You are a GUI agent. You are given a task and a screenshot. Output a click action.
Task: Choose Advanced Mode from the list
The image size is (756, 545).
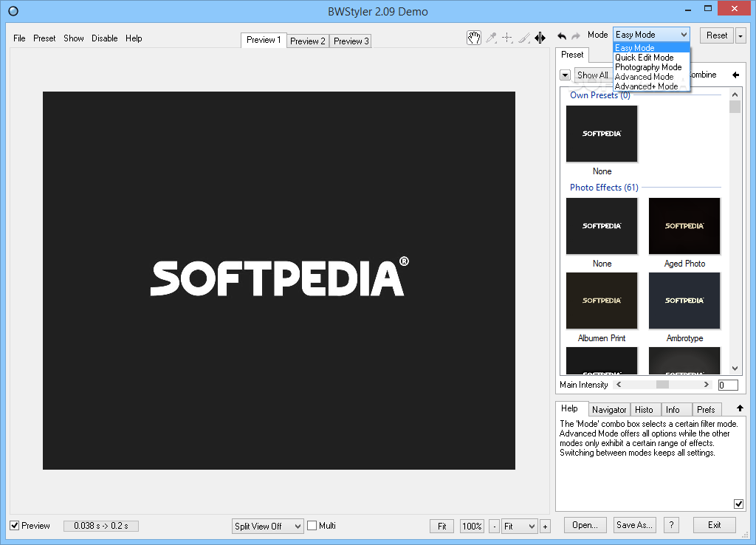tap(651, 77)
